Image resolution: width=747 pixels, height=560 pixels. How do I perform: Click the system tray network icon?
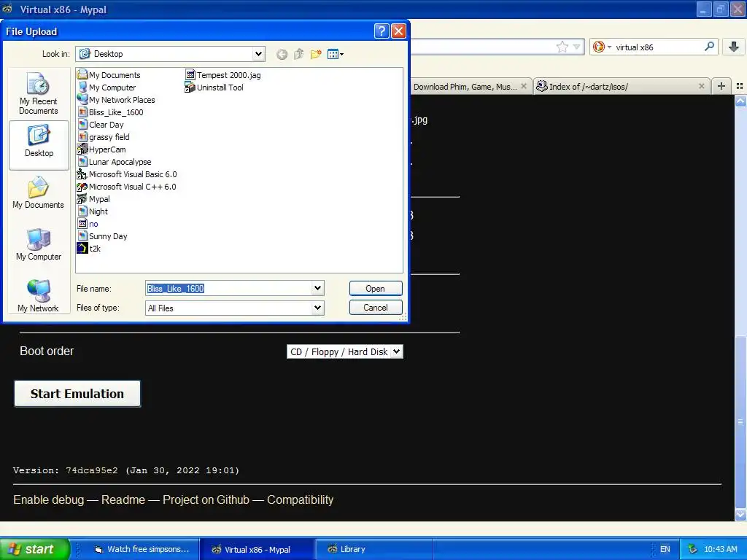[x=692, y=549]
